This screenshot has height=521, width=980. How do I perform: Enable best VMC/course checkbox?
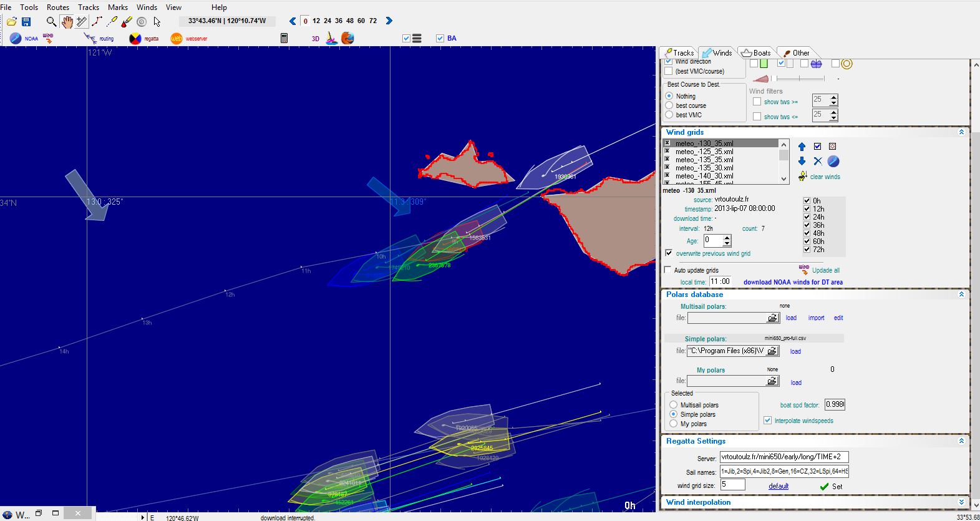point(669,71)
